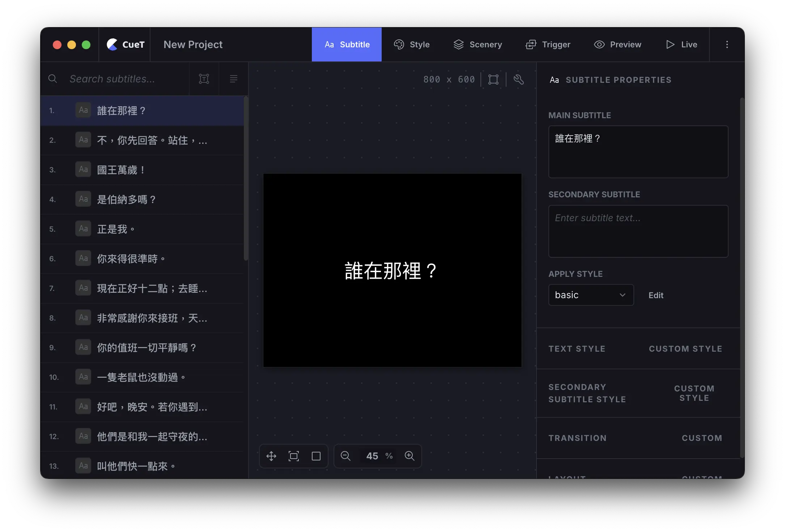This screenshot has height=532, width=785.
Task: Open the basic style dropdown
Action: [591, 295]
